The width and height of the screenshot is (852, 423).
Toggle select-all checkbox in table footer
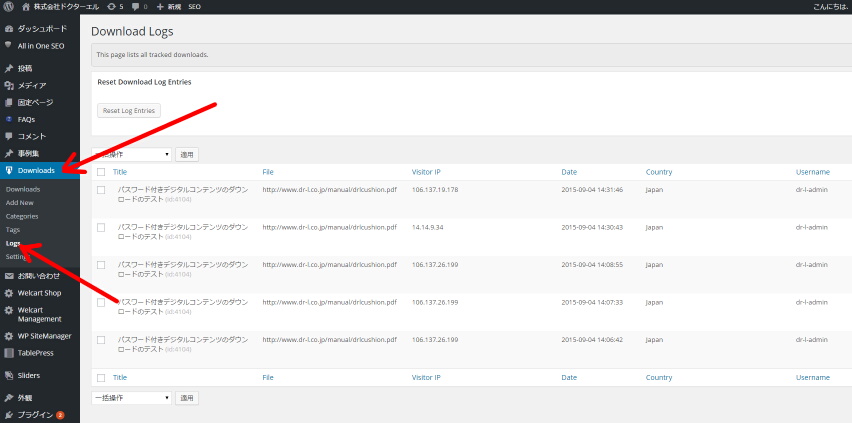click(x=101, y=377)
